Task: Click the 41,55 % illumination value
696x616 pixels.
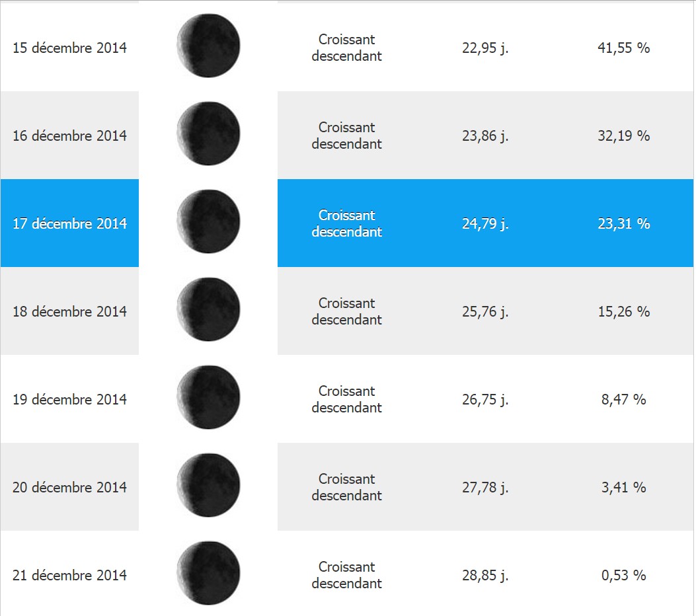Action: coord(624,48)
